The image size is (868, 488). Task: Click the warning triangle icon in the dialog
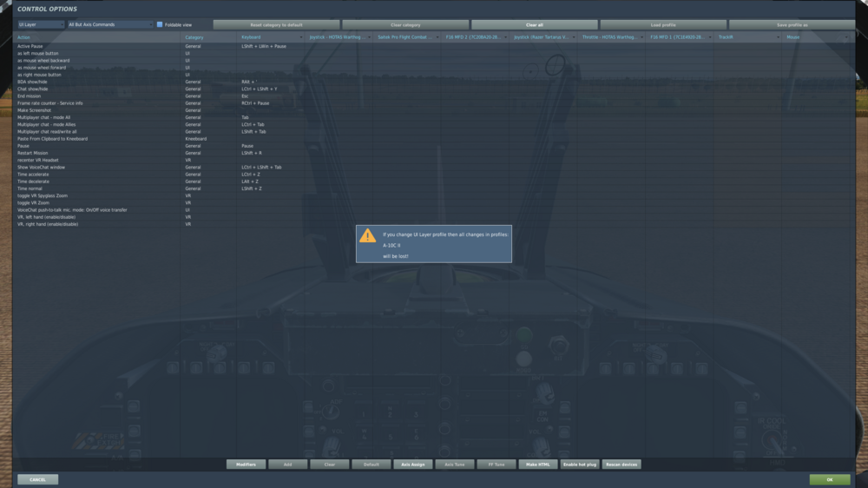pyautogui.click(x=367, y=236)
